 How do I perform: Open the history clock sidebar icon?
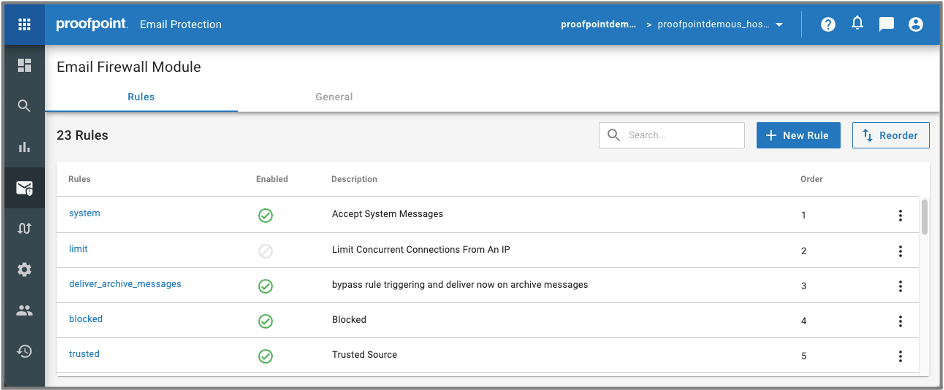click(x=24, y=351)
